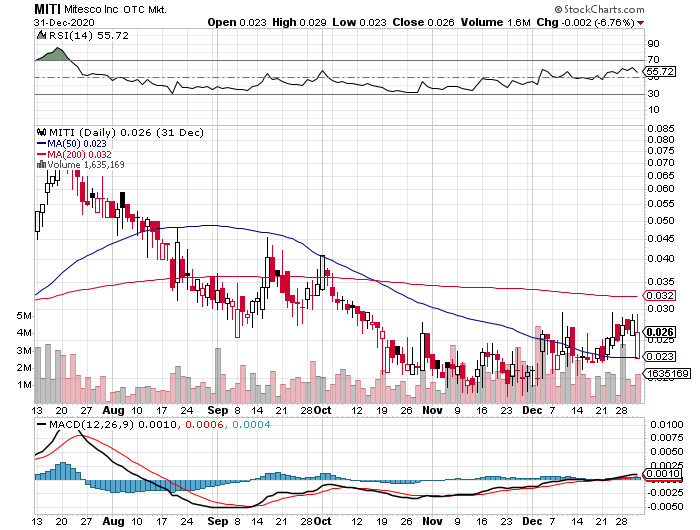The width and height of the screenshot is (700, 530).
Task: Click Oct on the price panel date axis
Action: click(x=322, y=410)
